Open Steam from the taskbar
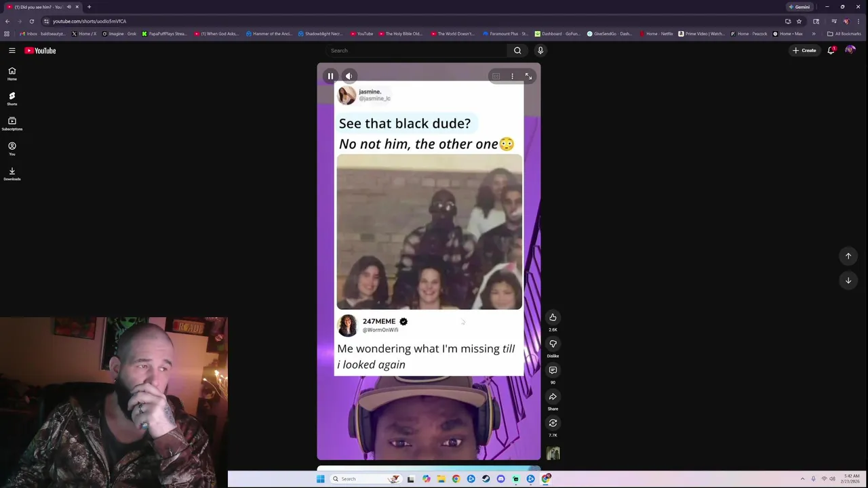The width and height of the screenshot is (868, 488). [486, 479]
